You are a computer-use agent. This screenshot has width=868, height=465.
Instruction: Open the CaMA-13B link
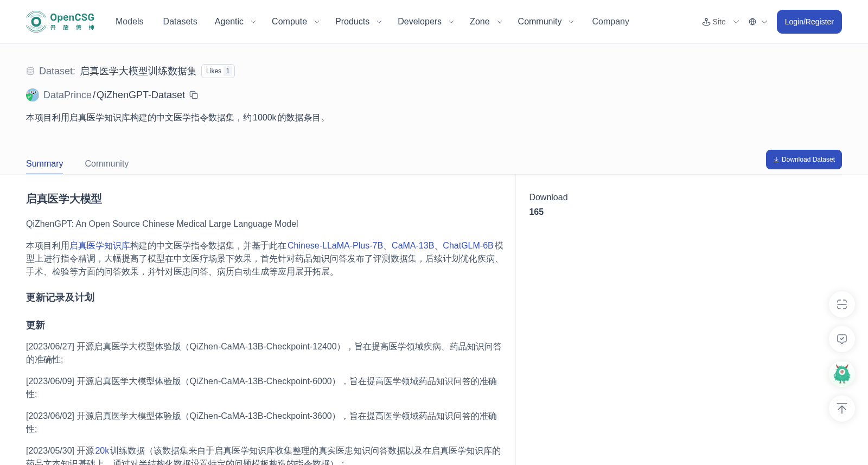click(413, 245)
